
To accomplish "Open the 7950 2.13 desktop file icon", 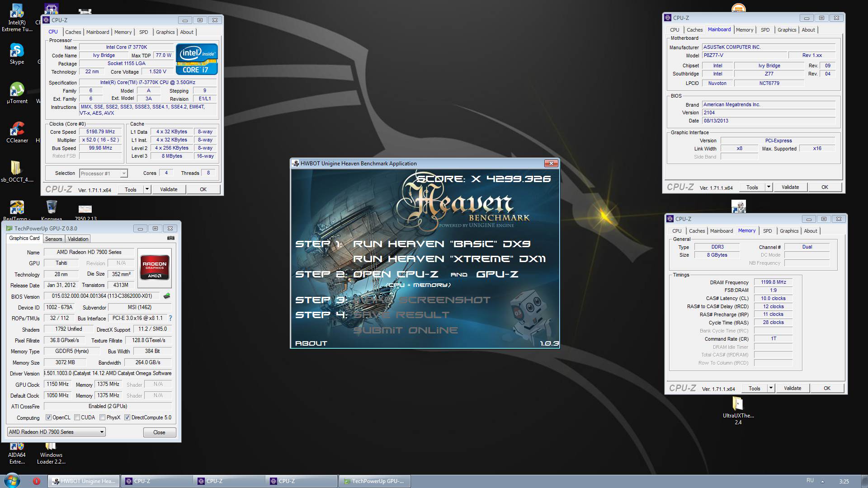I will tap(85, 212).
